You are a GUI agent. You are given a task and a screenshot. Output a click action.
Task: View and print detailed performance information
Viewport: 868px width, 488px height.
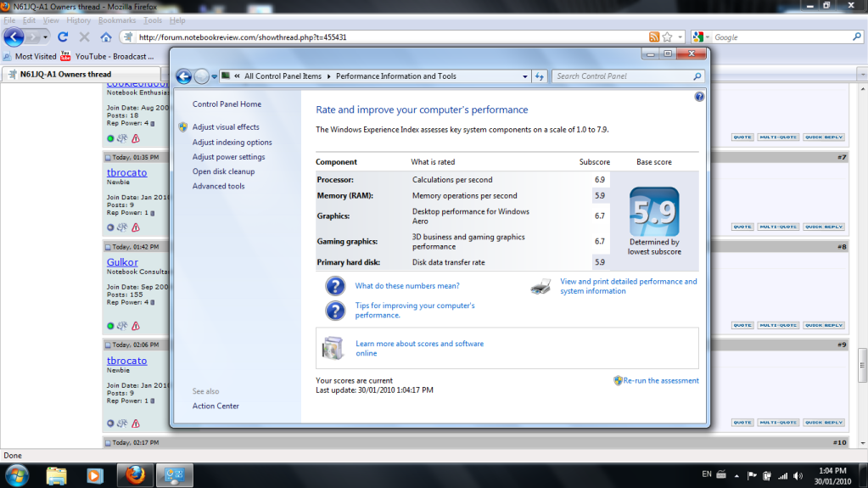[x=629, y=286]
